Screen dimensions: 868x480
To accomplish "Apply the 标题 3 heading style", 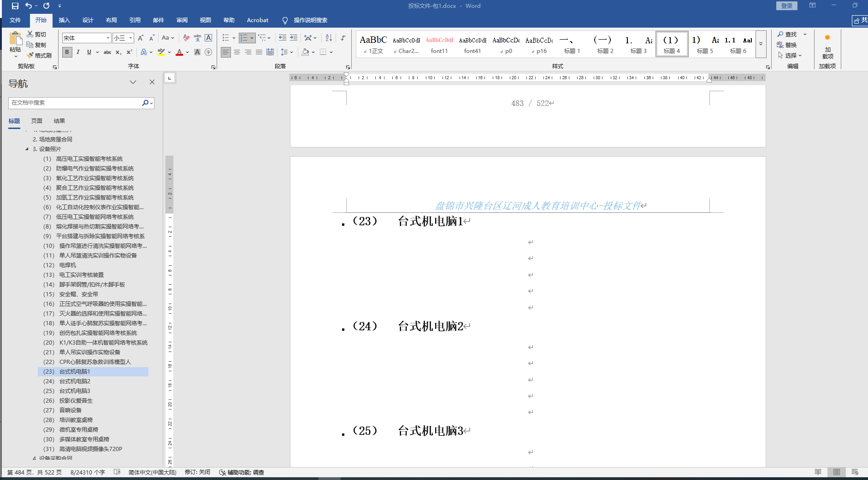I will (638, 45).
